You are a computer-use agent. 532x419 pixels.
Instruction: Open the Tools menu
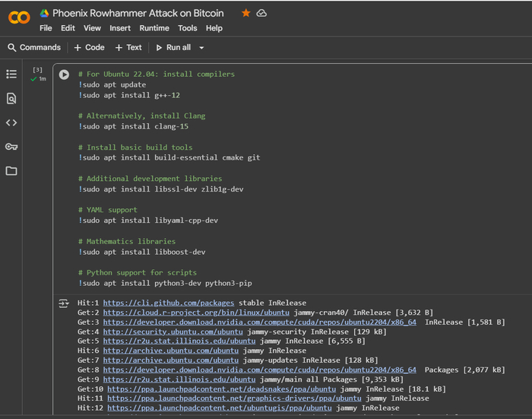[x=188, y=28]
